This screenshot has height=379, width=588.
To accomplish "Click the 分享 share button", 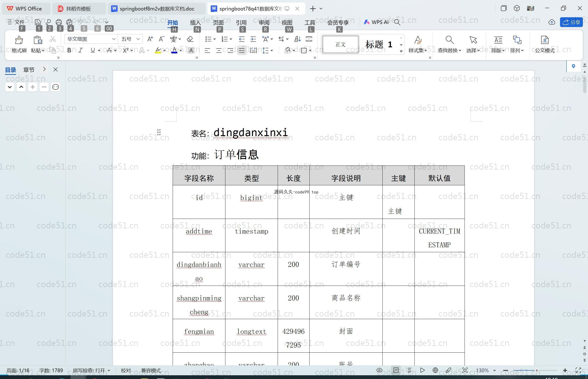I will click(571, 22).
